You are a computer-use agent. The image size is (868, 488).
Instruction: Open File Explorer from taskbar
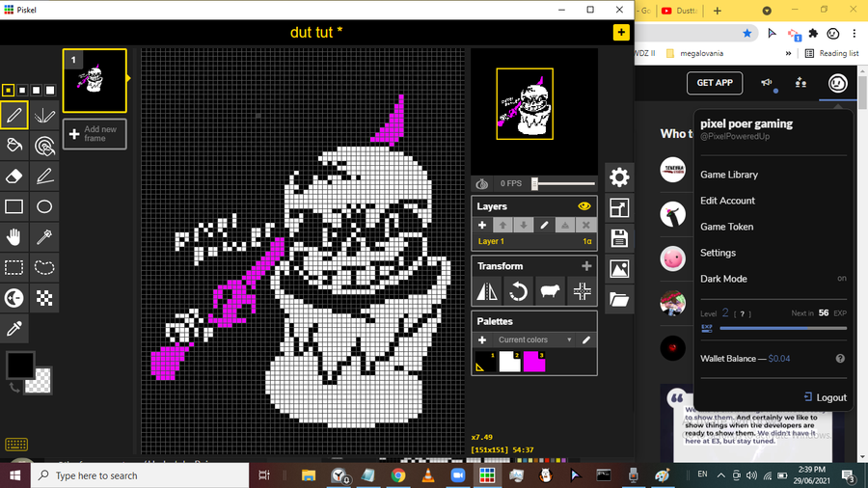click(x=309, y=475)
